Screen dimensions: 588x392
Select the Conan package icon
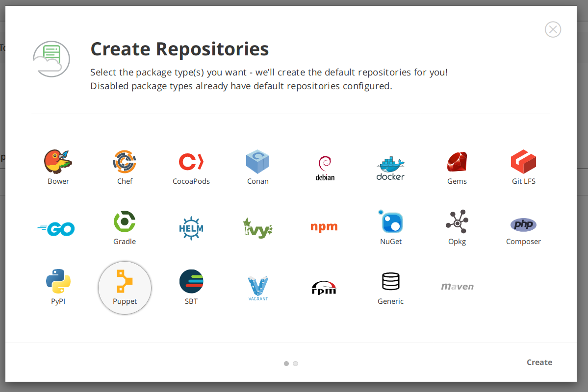tap(257, 168)
